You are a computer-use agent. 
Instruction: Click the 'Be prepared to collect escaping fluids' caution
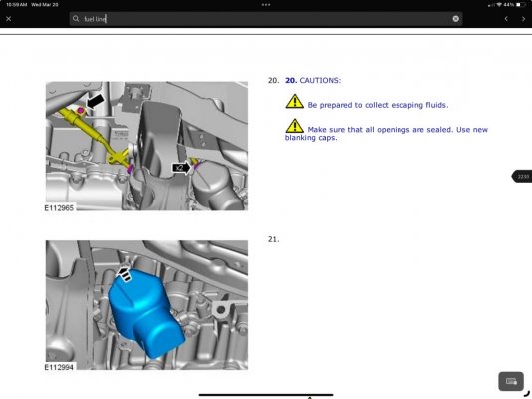point(378,105)
